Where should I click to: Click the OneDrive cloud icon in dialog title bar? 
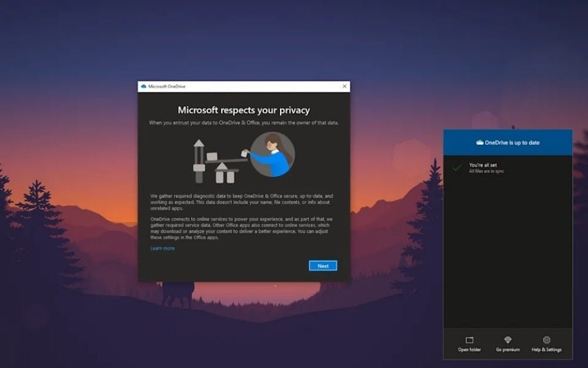click(x=143, y=87)
